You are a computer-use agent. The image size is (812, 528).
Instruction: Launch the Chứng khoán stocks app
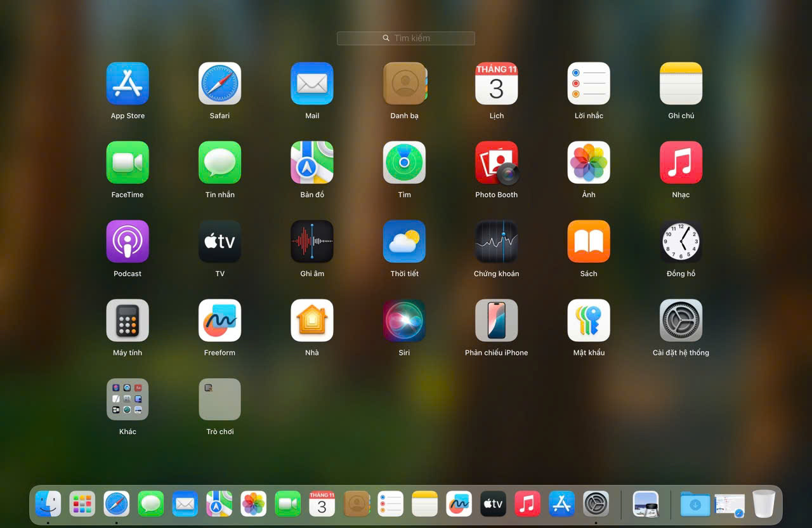coord(496,241)
